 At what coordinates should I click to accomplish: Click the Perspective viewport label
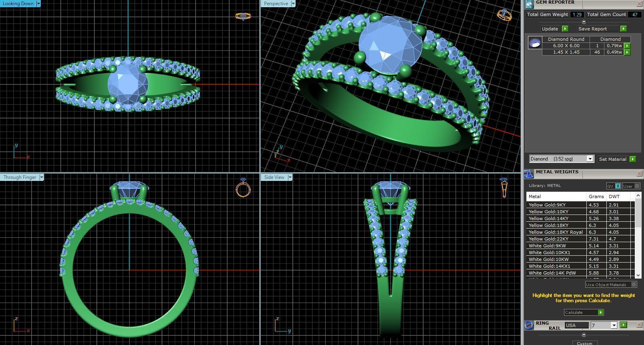pyautogui.click(x=276, y=4)
